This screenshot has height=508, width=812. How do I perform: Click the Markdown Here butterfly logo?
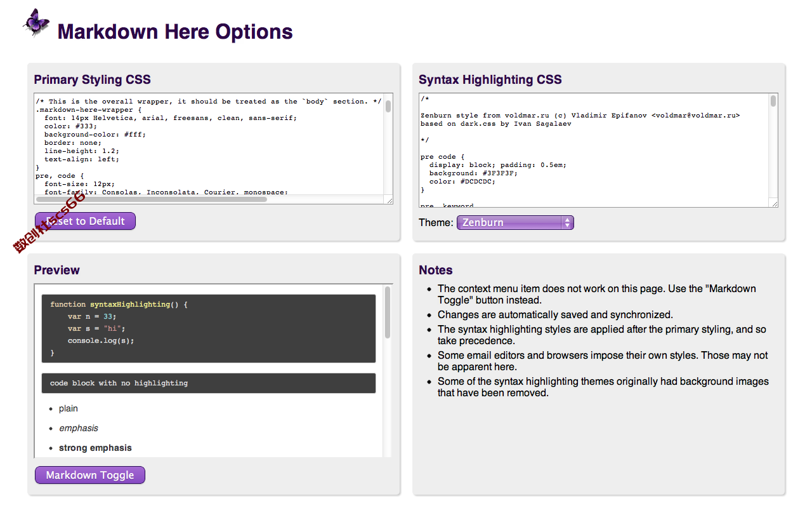(x=36, y=23)
